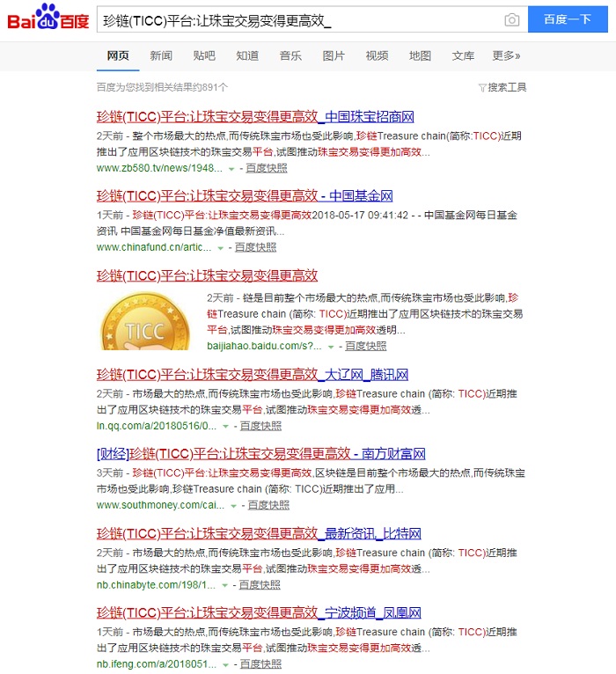Click the Baidu logo
This screenshot has height=674, width=616.
[48, 18]
